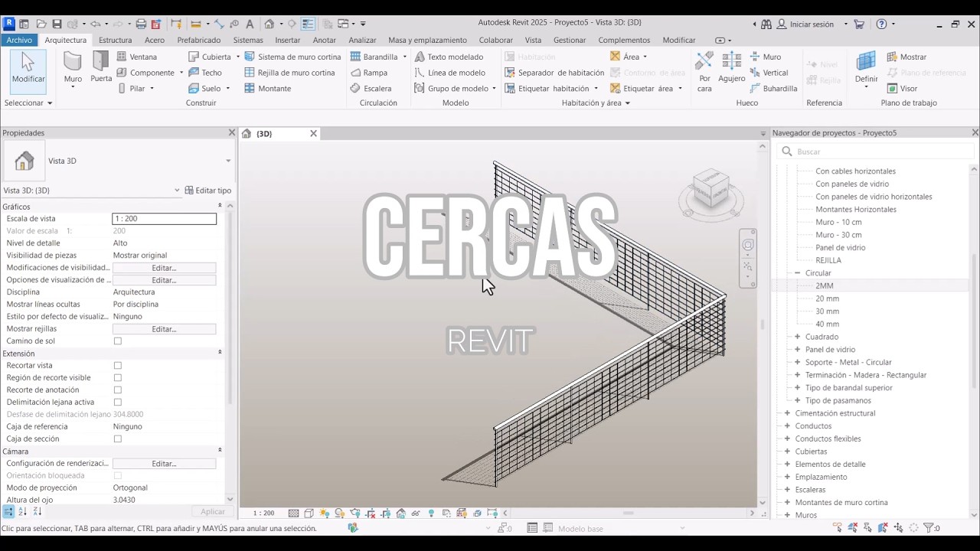Select the Suelo floor tool
Screen dimensions: 980x551
point(205,89)
